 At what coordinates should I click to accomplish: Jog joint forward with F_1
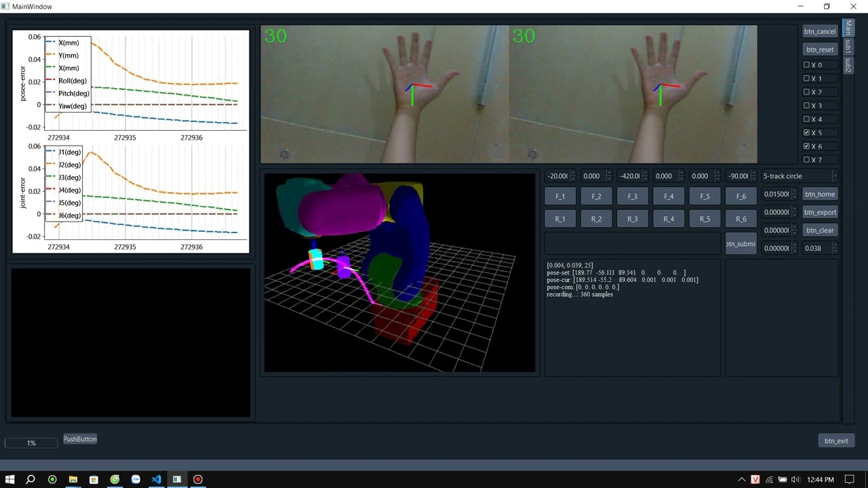coord(560,197)
